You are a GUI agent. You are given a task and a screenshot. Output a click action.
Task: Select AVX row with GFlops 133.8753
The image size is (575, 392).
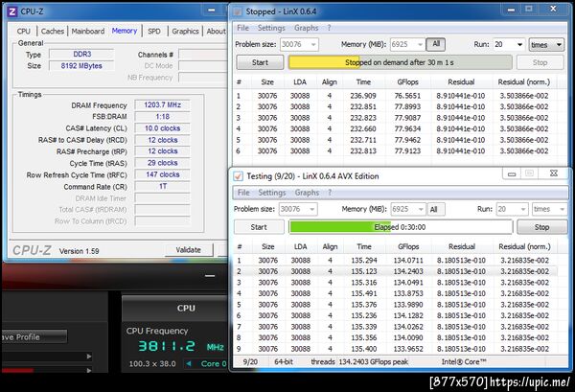pos(395,293)
